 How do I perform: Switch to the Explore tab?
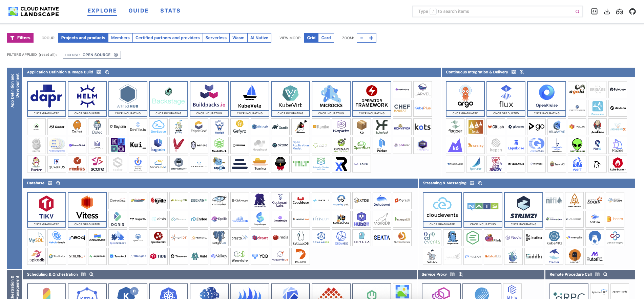pos(102,11)
